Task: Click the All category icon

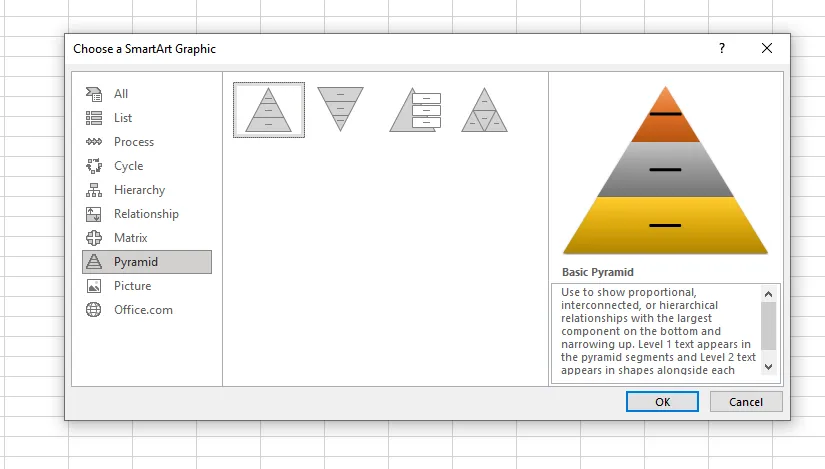Action: click(94, 94)
